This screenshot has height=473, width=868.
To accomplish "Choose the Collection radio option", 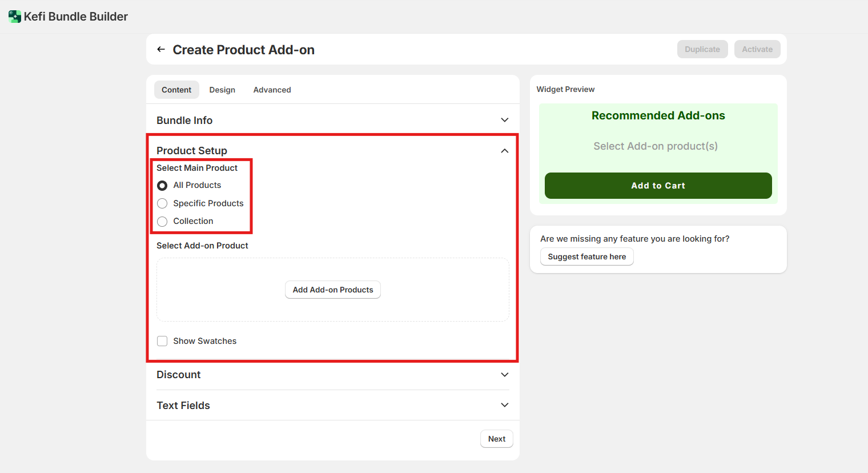I will pos(162,222).
